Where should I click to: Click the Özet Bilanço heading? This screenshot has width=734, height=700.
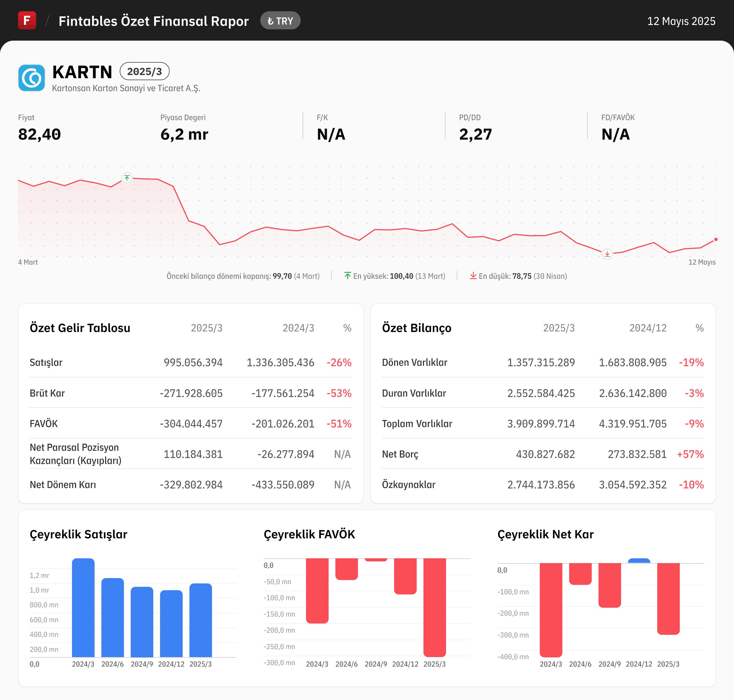416,328
